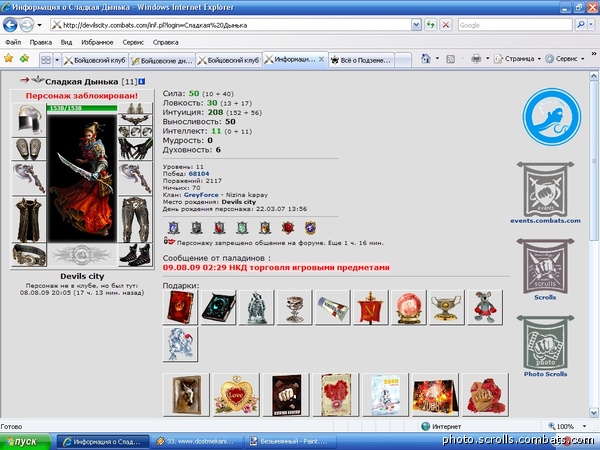Click the Favorites star icon
Screen dimensions: 600x450
[x=8, y=58]
